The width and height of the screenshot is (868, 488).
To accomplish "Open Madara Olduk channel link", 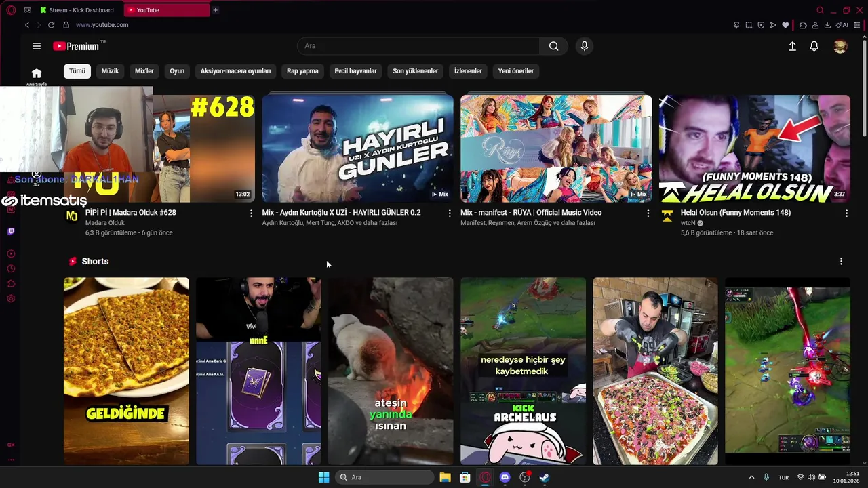I will [105, 223].
